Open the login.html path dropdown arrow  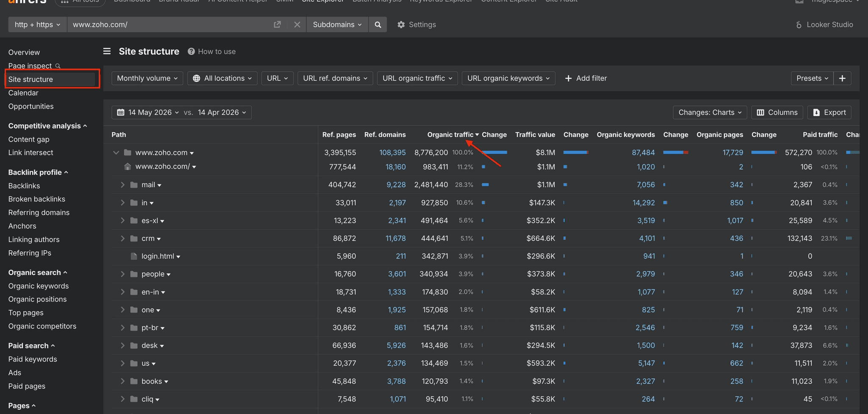[x=178, y=257]
